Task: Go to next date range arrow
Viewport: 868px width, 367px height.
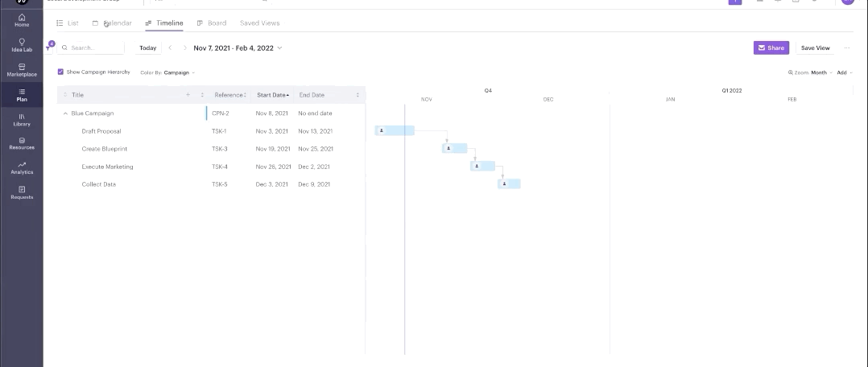Action: pos(185,47)
